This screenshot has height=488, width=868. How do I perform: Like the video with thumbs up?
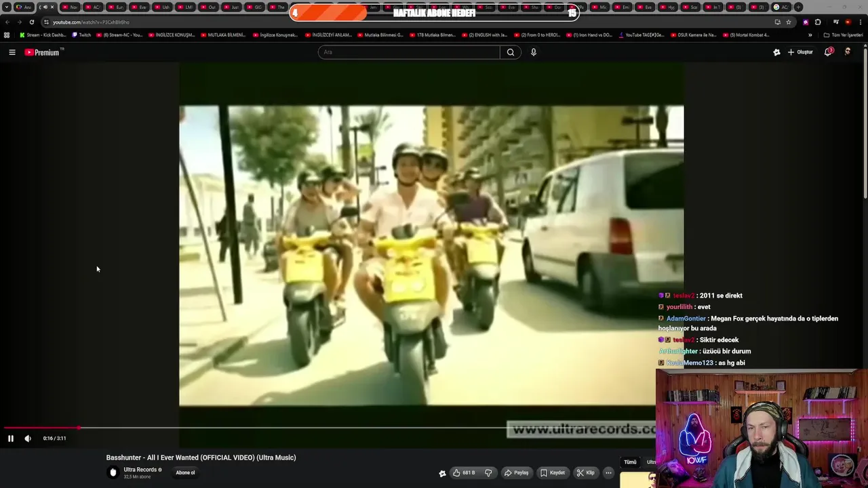(465, 473)
